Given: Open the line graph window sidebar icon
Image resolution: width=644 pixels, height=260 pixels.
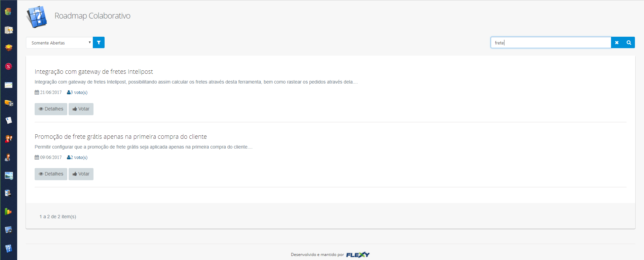Looking at the screenshot, I should pyautogui.click(x=8, y=85).
